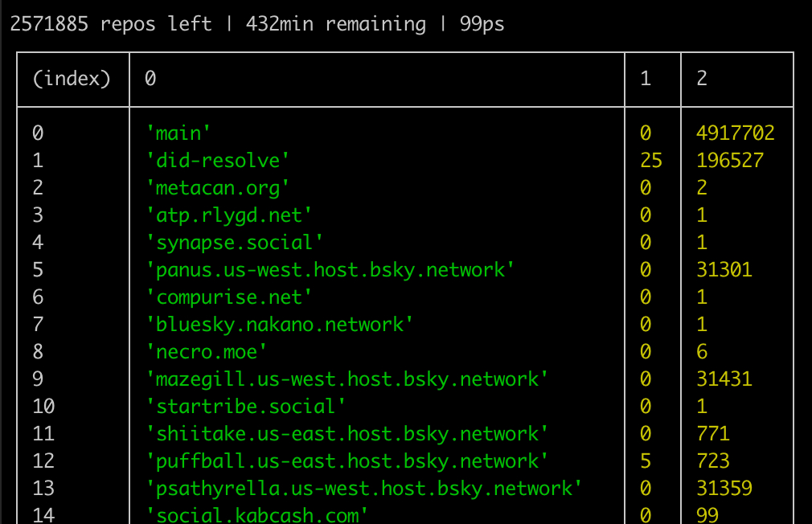Select 'mazegill.us-west.host.bsky.network' host name

coord(347,379)
